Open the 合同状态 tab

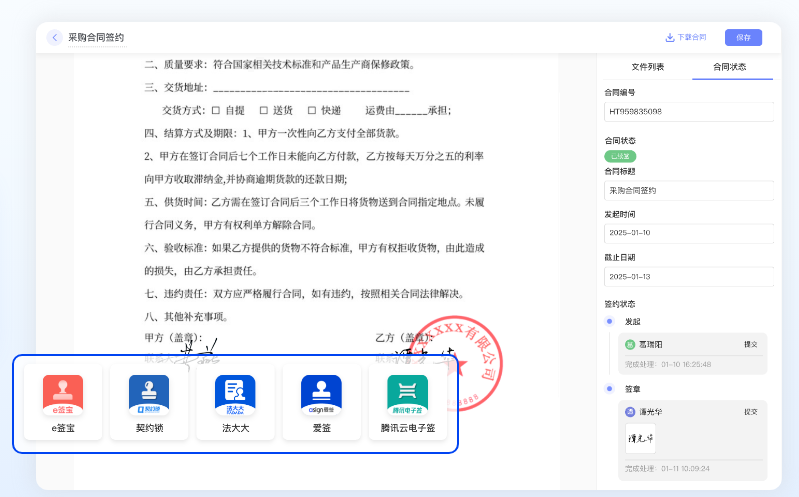[729, 67]
